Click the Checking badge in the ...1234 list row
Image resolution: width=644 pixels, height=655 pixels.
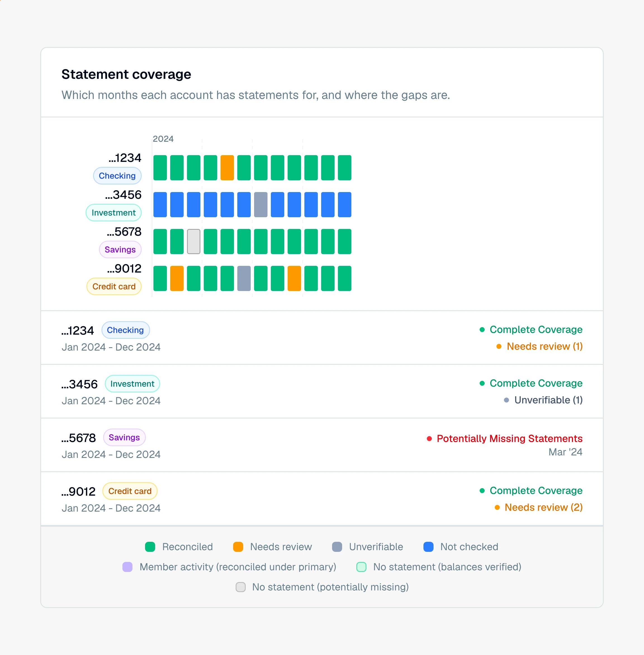[x=126, y=330]
